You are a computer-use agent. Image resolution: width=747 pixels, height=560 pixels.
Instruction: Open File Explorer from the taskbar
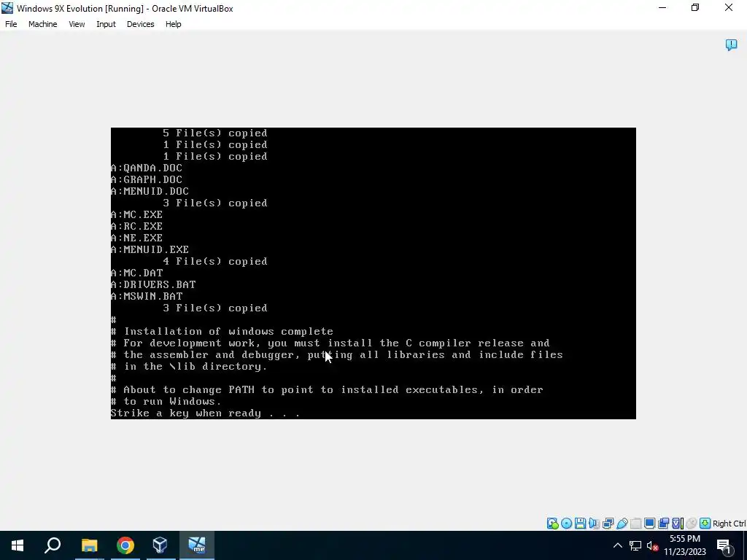coord(89,545)
